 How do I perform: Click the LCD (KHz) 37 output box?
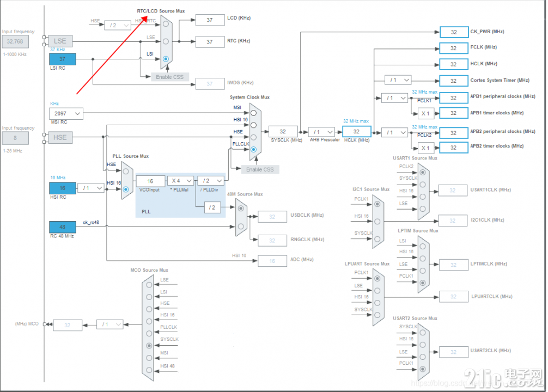(210, 20)
